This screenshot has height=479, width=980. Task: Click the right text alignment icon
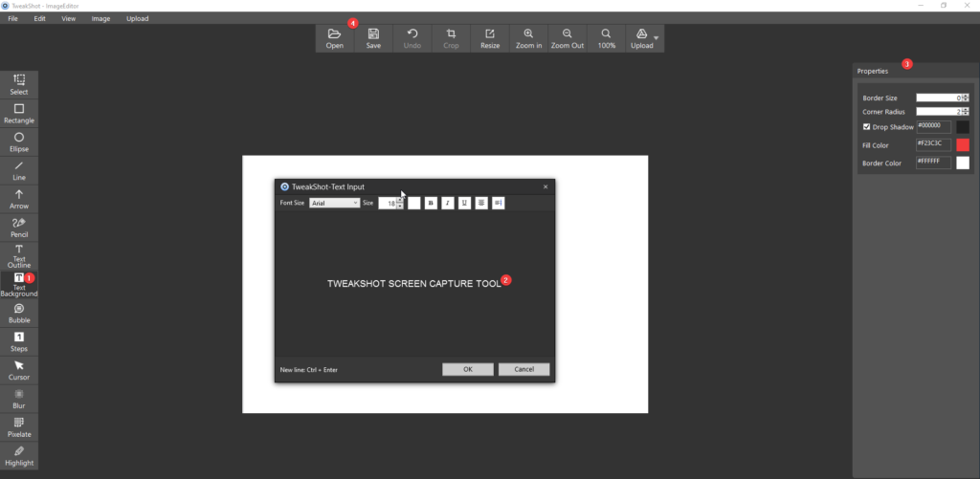[498, 203]
